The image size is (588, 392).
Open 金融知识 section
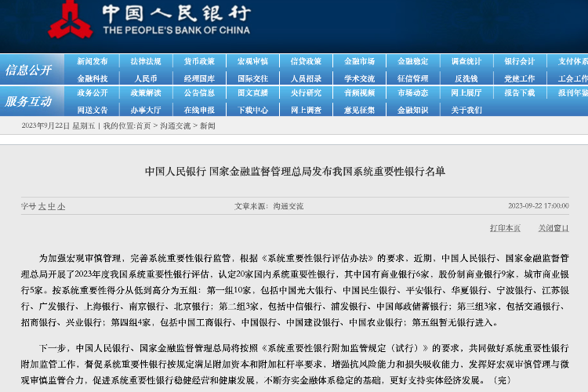[x=412, y=110]
